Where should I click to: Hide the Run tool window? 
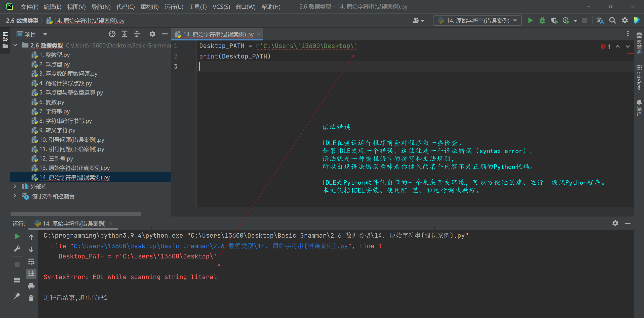click(628, 223)
